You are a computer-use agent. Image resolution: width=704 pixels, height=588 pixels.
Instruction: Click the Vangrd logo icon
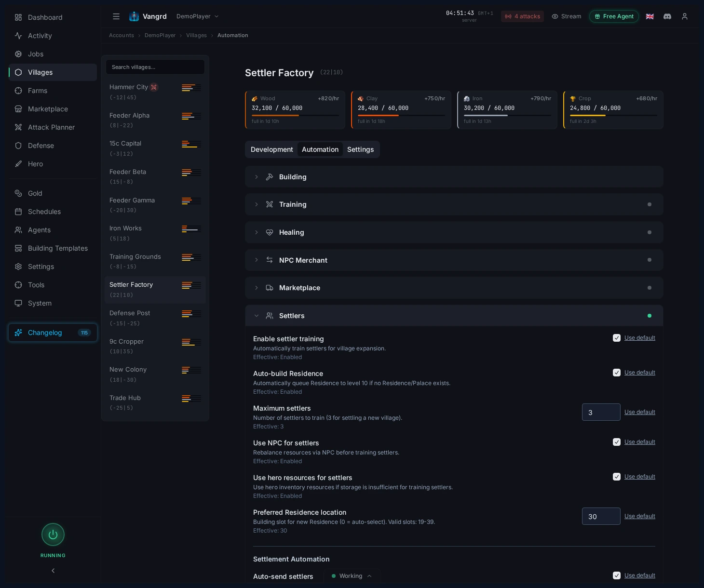pos(134,16)
